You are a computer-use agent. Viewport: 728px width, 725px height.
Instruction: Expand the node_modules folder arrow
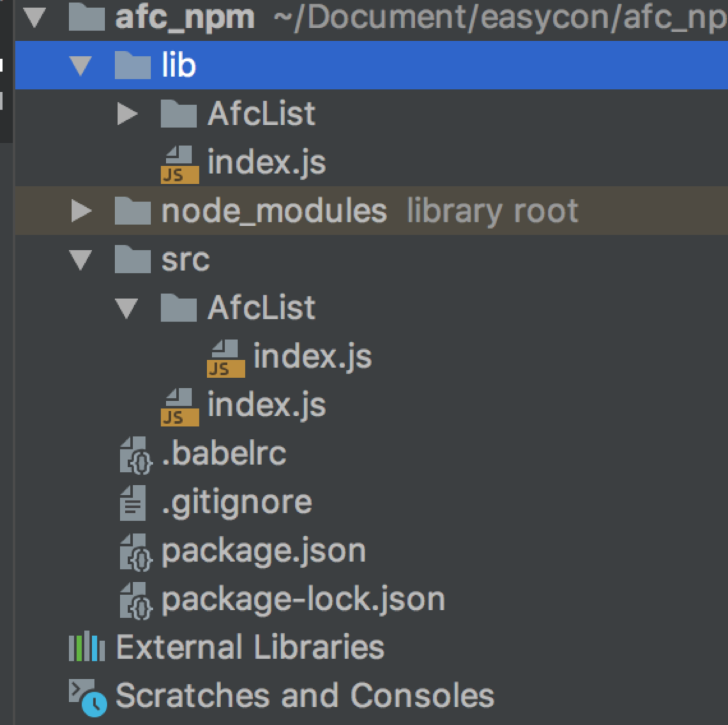[x=81, y=211]
